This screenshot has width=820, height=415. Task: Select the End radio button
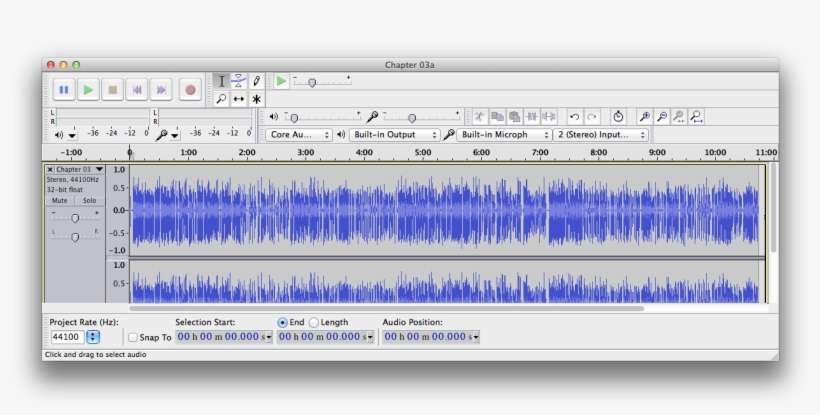[282, 322]
